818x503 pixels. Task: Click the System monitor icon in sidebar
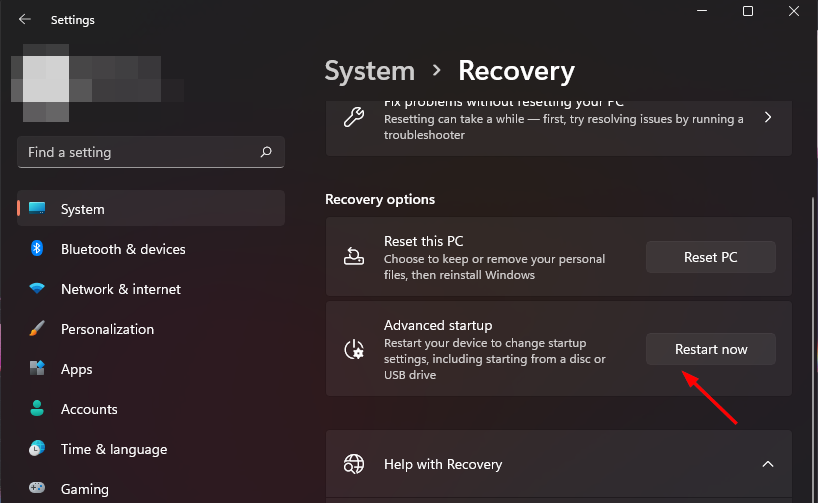coord(38,209)
